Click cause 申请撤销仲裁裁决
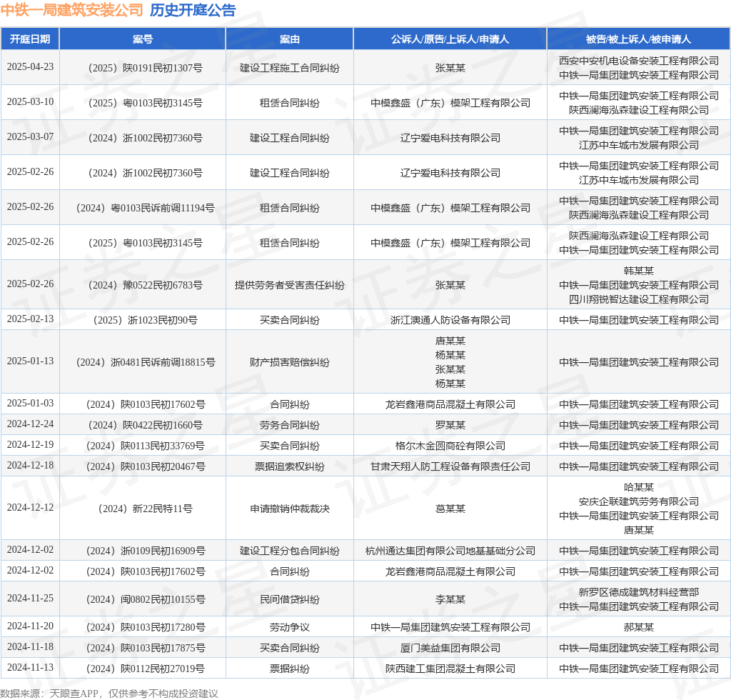The height and width of the screenshot is (700, 731). pyautogui.click(x=290, y=509)
